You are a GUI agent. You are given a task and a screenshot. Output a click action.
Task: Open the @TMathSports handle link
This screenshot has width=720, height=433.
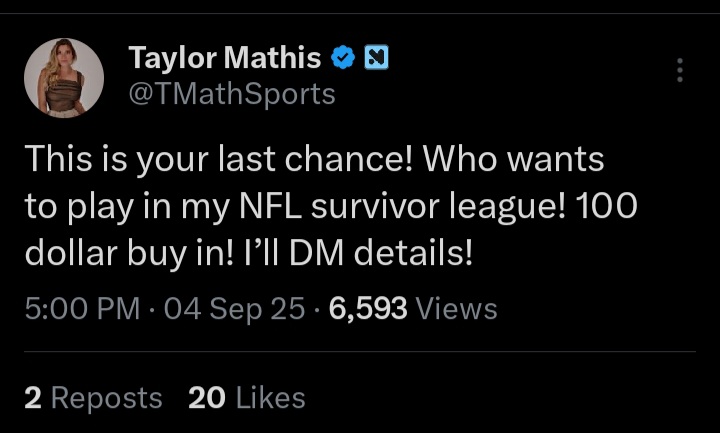click(x=232, y=94)
